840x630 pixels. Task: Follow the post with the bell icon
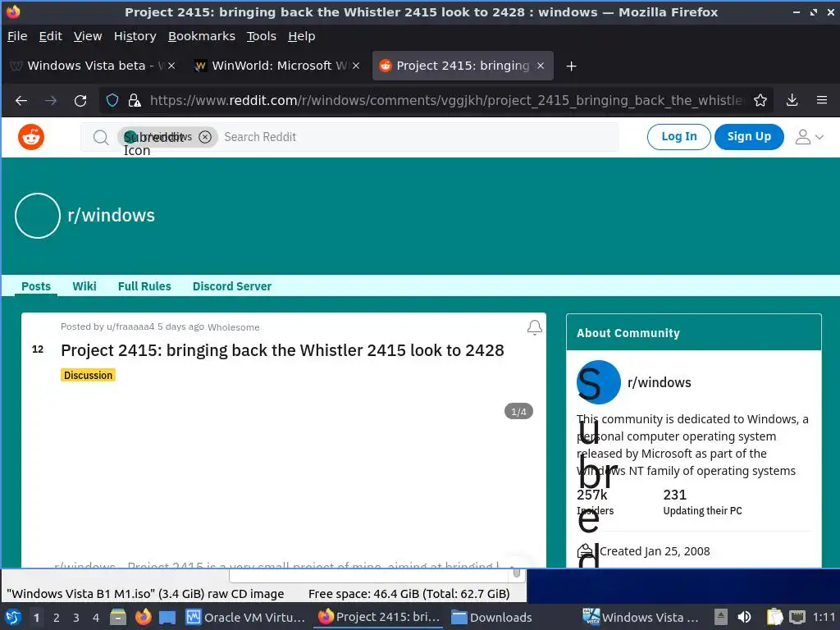[534, 327]
